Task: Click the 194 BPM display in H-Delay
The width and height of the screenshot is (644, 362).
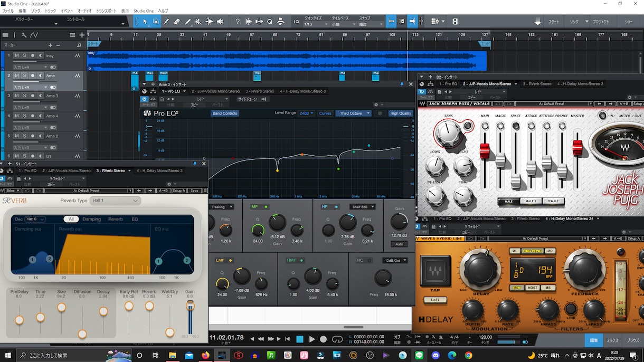Action: 545,270
